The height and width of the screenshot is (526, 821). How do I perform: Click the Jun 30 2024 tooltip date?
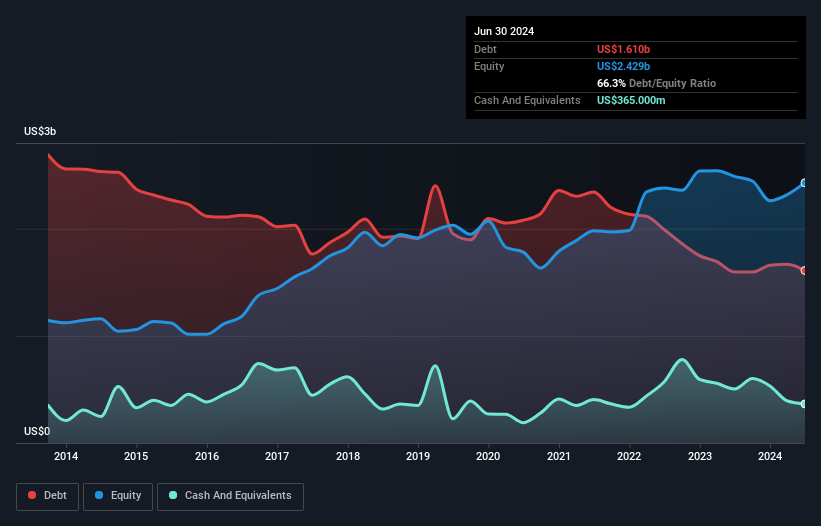504,31
